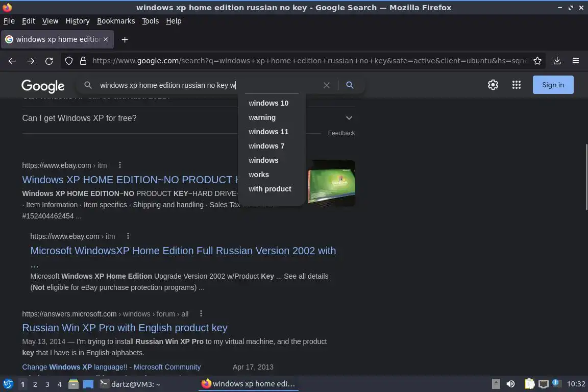Open the taskbar start menu icon
This screenshot has height=392, width=588.
click(x=8, y=384)
